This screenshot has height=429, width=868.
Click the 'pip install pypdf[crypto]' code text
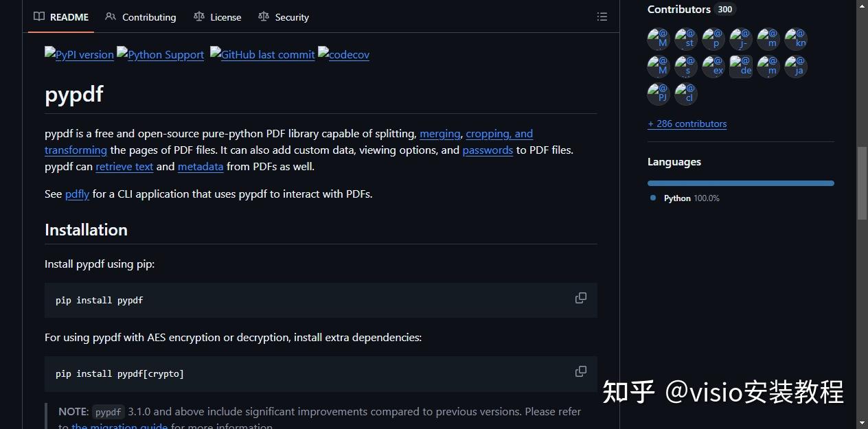[119, 374]
